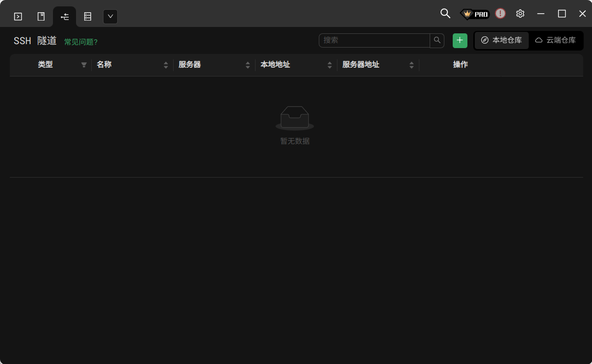This screenshot has width=592, height=364.
Task: Switch to the bookmark page tab icon
Action: [x=41, y=17]
